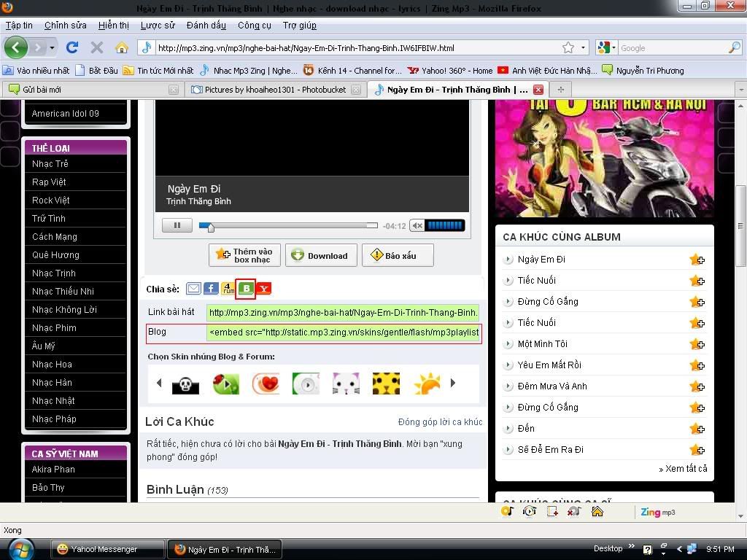Go back with the green Back arrow
This screenshot has height=560, width=747.
coord(16,47)
